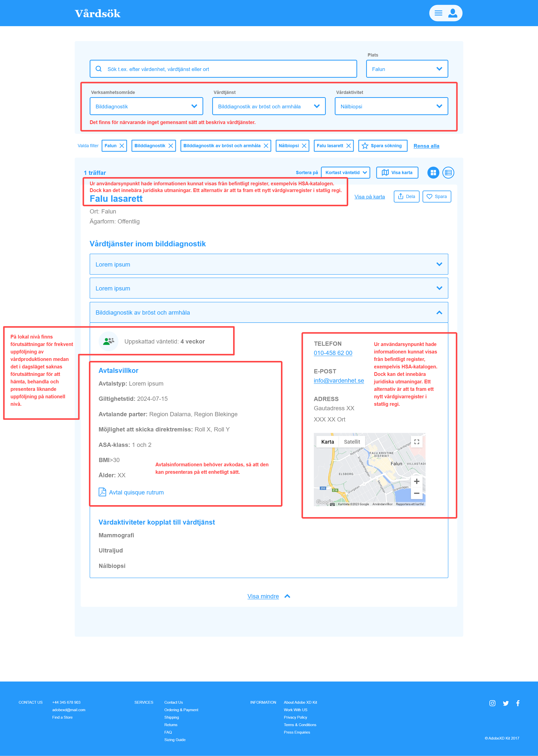
Task: Switch to list view icon
Action: 448,173
